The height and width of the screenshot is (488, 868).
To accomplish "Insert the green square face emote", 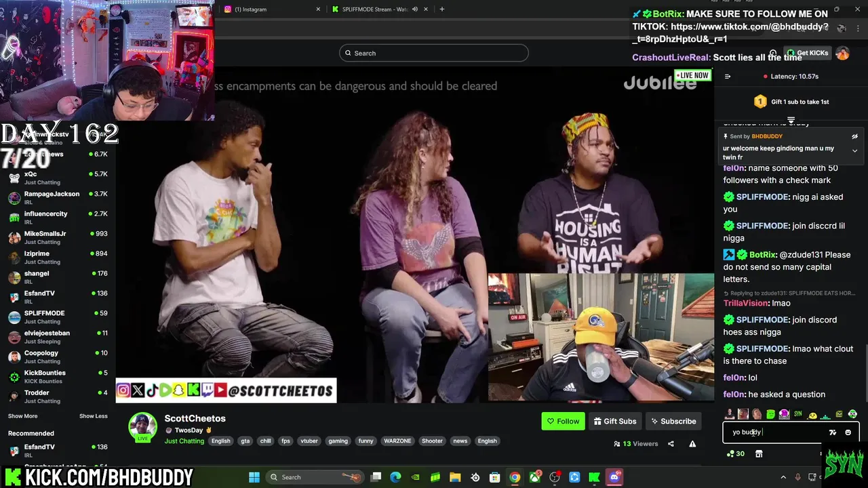I will (770, 413).
